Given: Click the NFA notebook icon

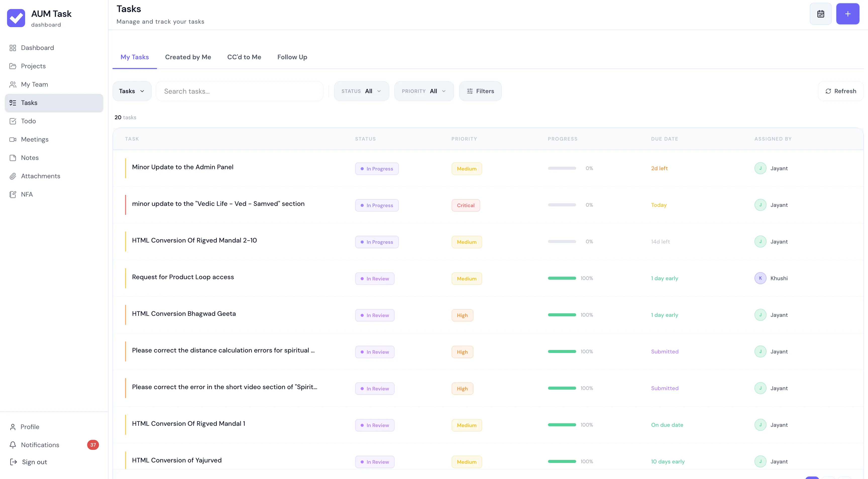Looking at the screenshot, I should click(13, 194).
